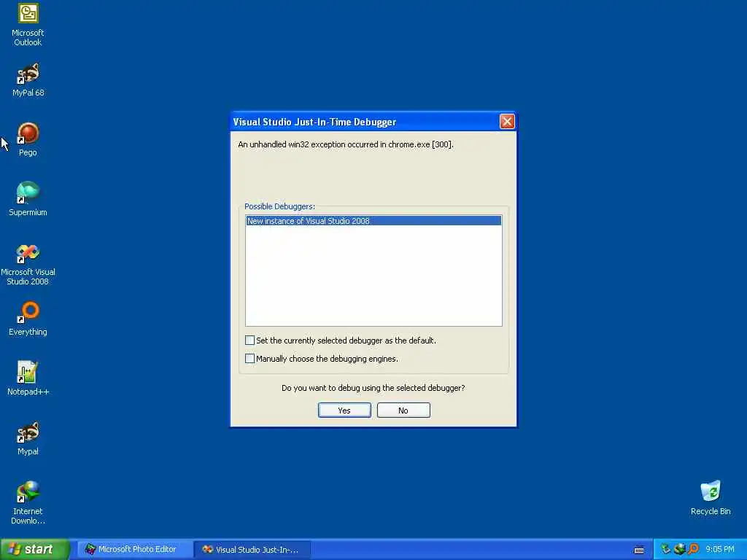Select the Microsoft Visual Studio 2008 shortcut
Image resolution: width=747 pixels, height=560 pixels.
coord(28,264)
